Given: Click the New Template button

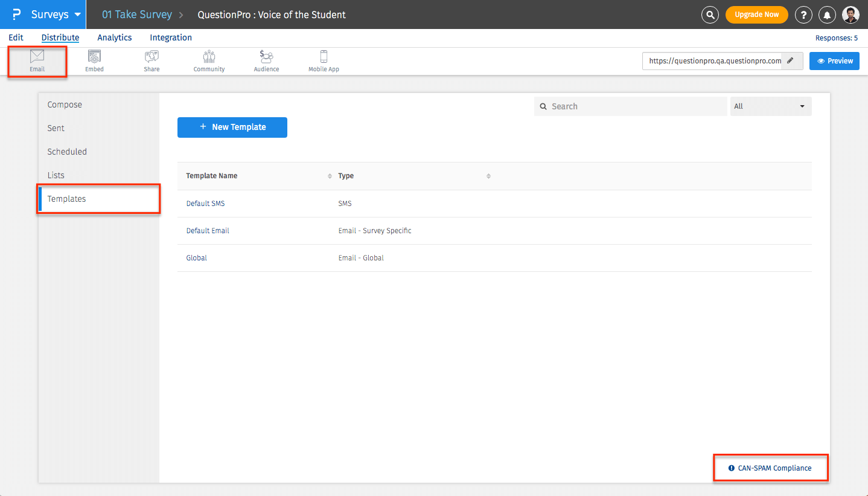Looking at the screenshot, I should pyautogui.click(x=232, y=127).
